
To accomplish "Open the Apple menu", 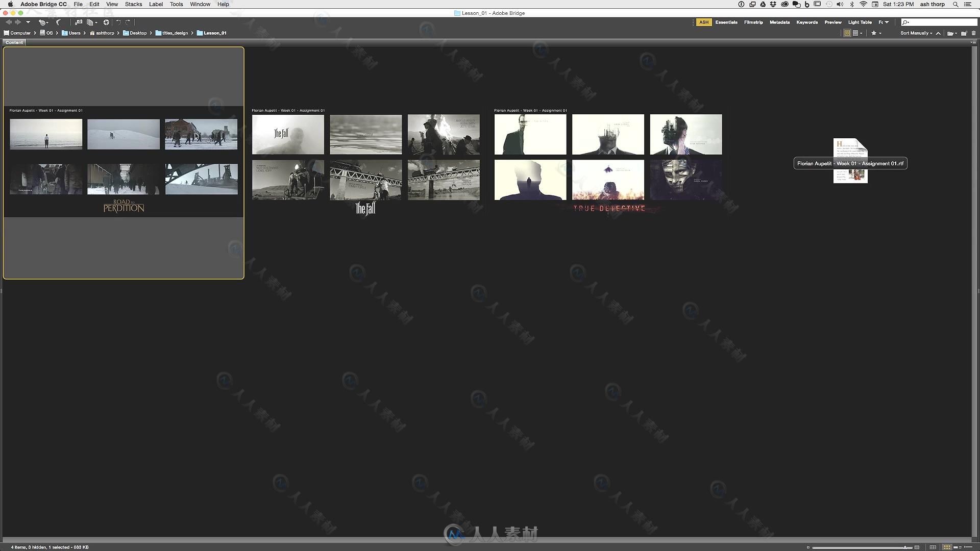I will click(10, 4).
